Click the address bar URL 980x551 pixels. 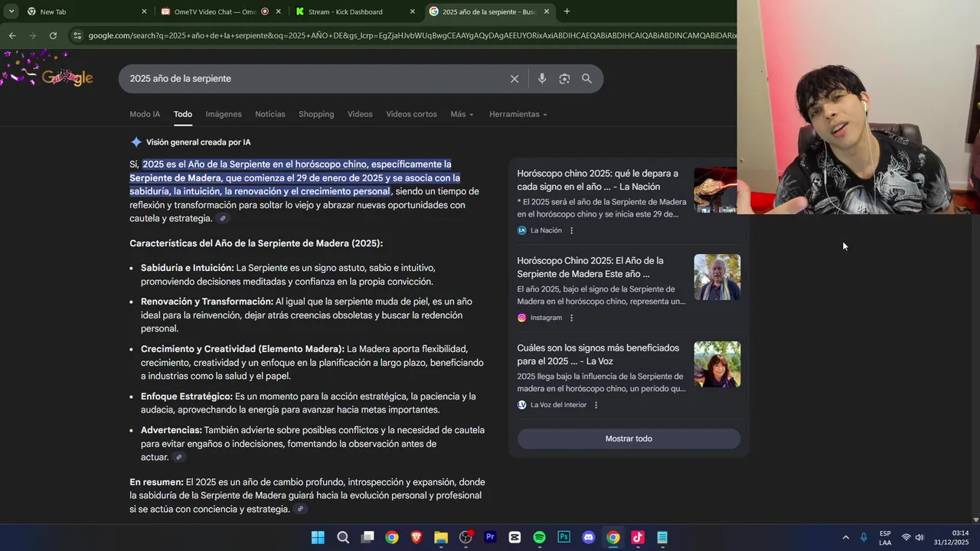coord(412,35)
